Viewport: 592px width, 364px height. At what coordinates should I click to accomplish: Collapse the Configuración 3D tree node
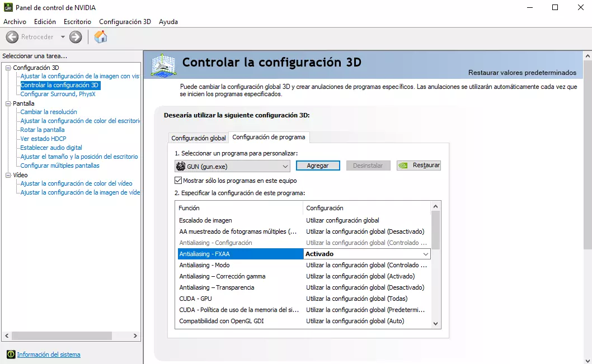8,68
